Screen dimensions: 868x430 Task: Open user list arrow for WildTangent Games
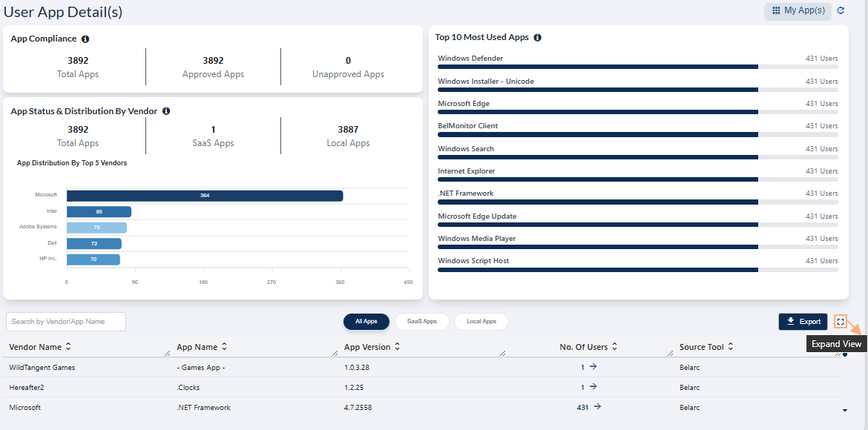(x=592, y=366)
